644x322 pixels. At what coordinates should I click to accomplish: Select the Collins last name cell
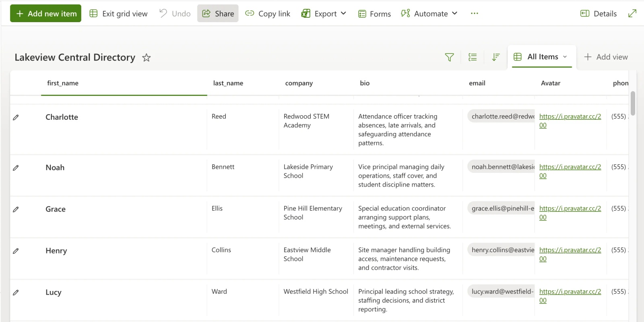243,258
